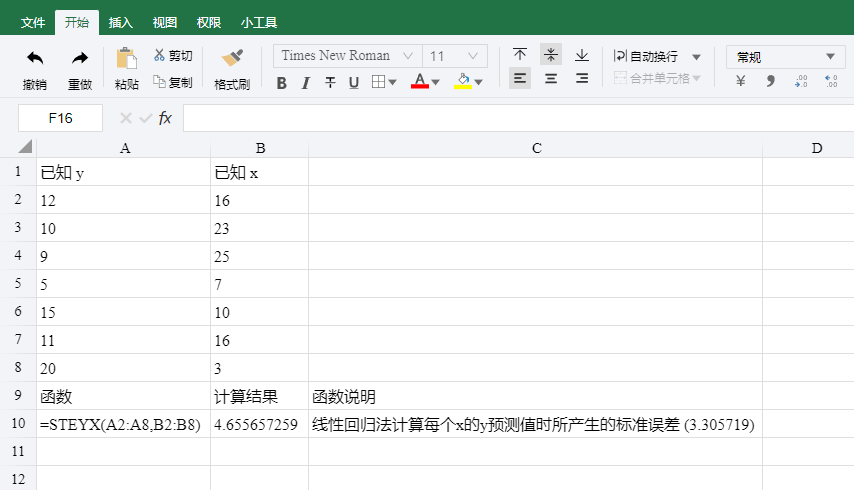This screenshot has height=490, width=854.
Task: Click 合并单元格 merge cells
Action: [652, 78]
